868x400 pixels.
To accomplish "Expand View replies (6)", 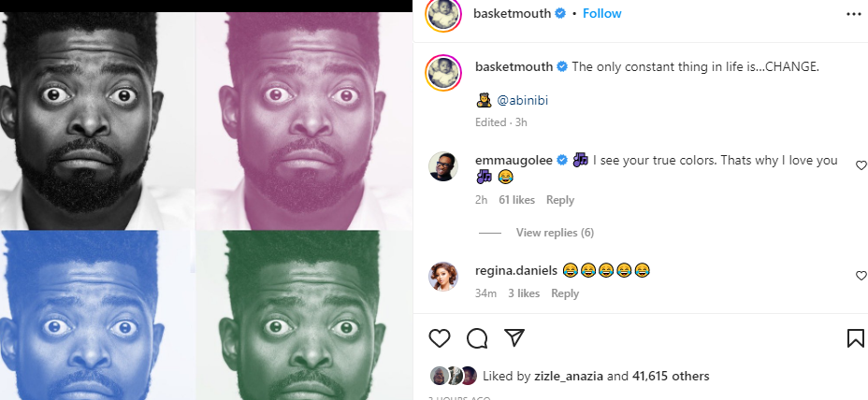I will pos(555,233).
